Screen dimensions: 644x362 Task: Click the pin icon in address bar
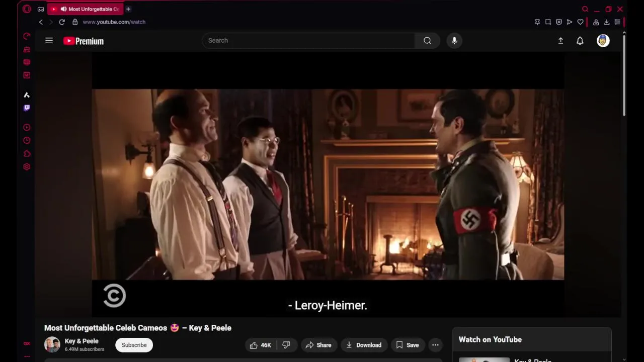point(537,22)
